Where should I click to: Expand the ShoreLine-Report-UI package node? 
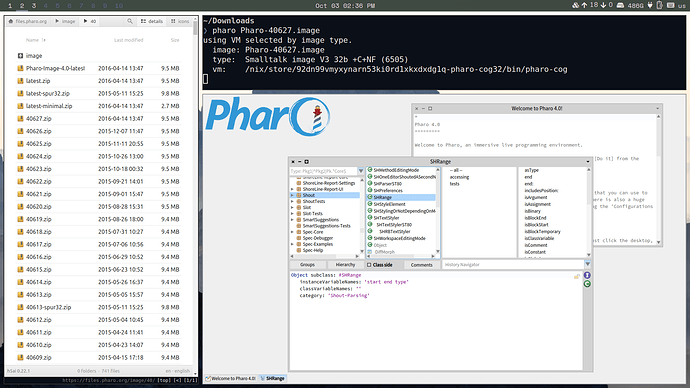[292, 189]
